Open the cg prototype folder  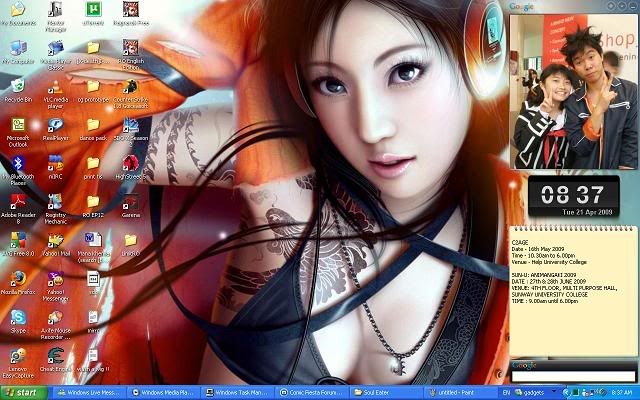93,90
